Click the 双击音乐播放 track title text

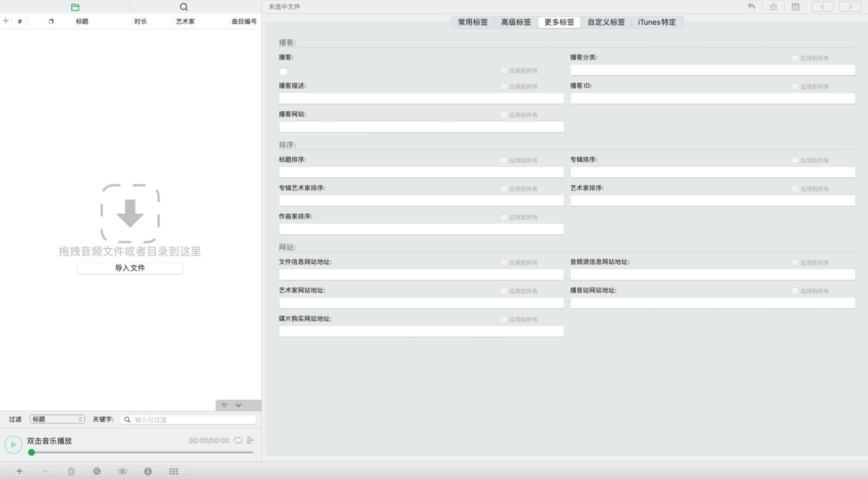[x=50, y=441]
